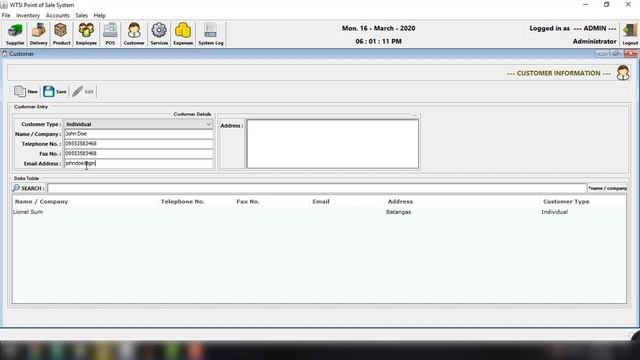
Task: Click the Logout icon
Action: point(630,34)
